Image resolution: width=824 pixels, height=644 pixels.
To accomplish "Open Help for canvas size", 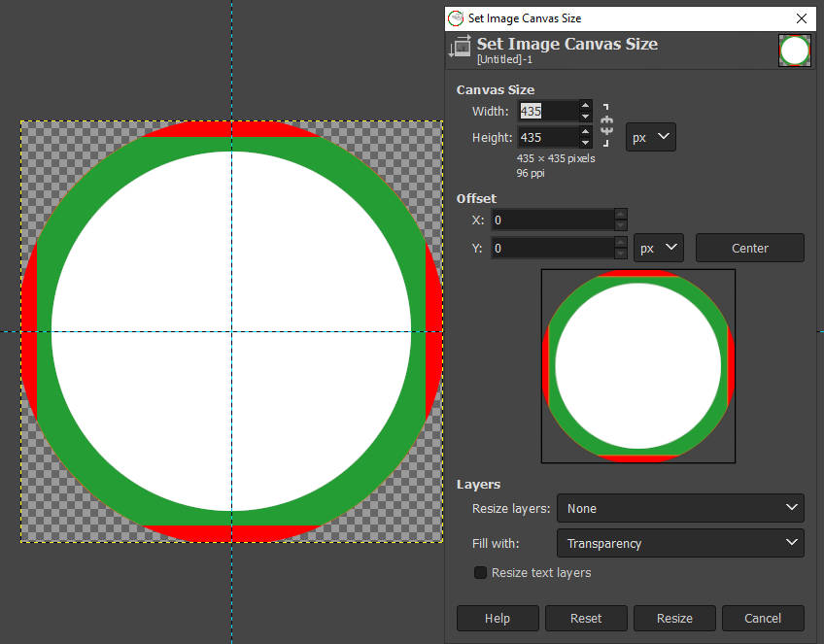I will [x=498, y=618].
